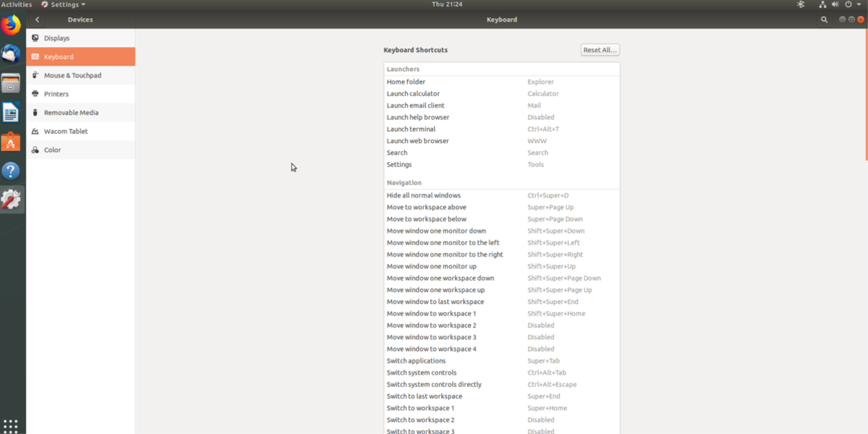Select Switch to workspace 2 row

[x=501, y=420]
